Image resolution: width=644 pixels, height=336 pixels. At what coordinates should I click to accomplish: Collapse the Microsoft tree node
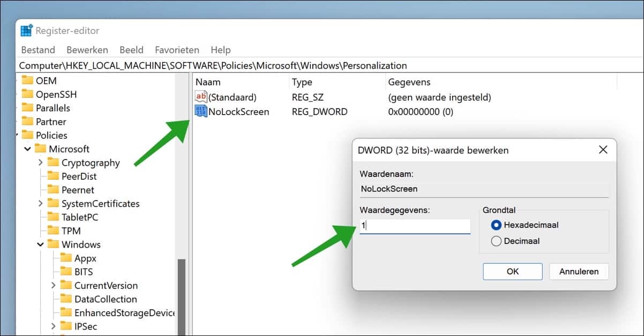(x=28, y=149)
